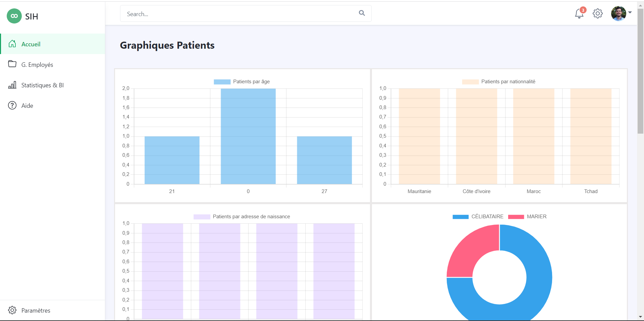Open notifications bell icon
Viewport: 644px width, 321px height.
point(579,14)
